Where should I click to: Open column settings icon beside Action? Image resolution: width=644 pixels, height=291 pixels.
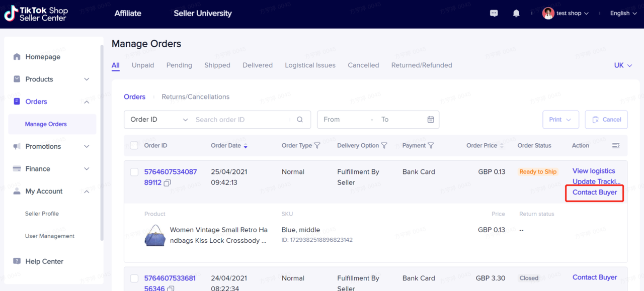coord(616,146)
